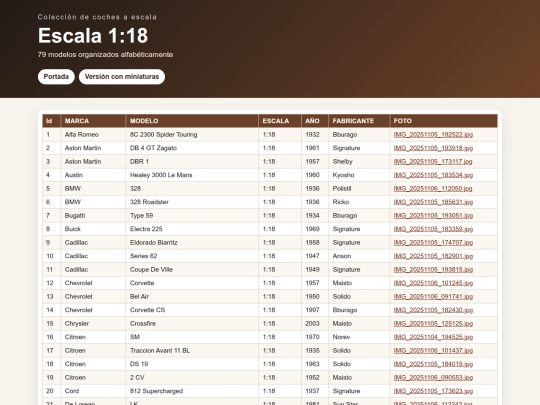540x405 pixels.
Task: Select the 812 Supercharged model cell
Action: [192, 391]
